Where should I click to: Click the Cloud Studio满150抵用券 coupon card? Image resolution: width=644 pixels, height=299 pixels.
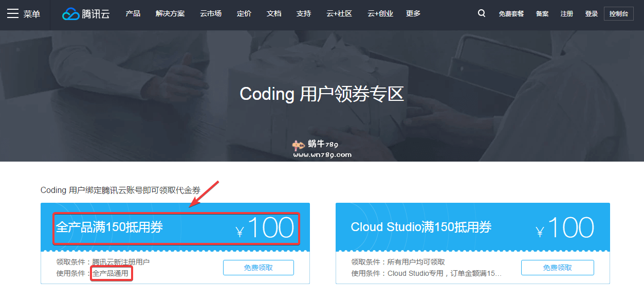[472, 227]
